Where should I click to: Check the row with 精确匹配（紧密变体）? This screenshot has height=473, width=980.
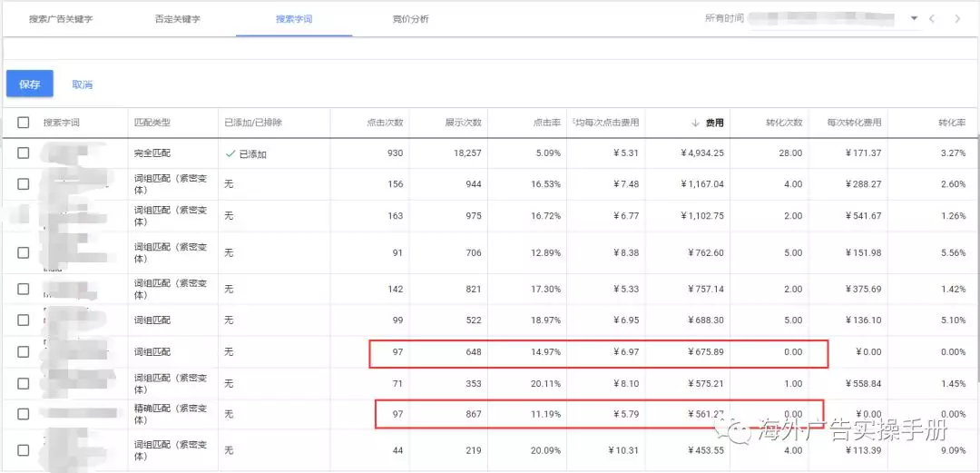point(24,414)
